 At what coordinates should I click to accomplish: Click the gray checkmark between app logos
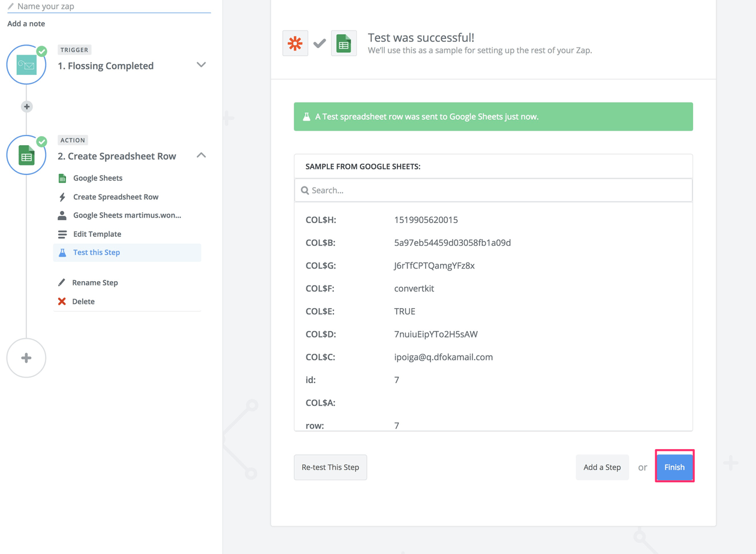[320, 43]
